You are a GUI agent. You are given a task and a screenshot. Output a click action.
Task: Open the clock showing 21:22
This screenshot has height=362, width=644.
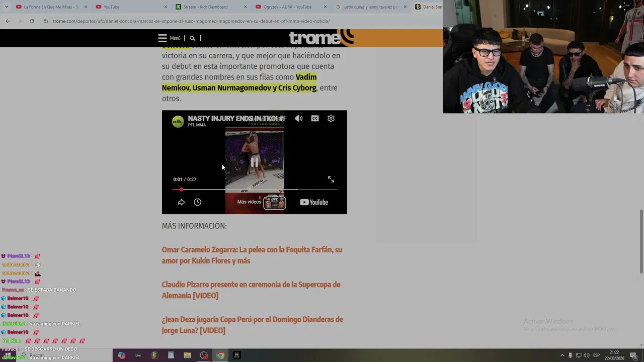point(614,355)
